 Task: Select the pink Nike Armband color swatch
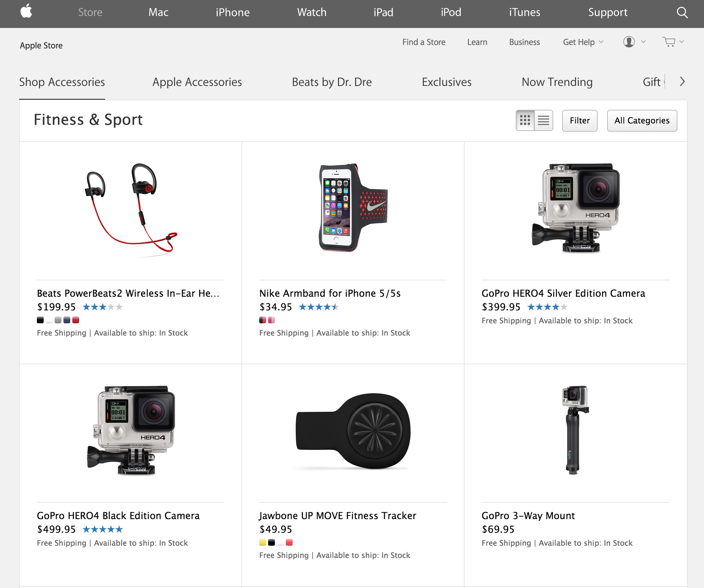pyautogui.click(x=272, y=320)
